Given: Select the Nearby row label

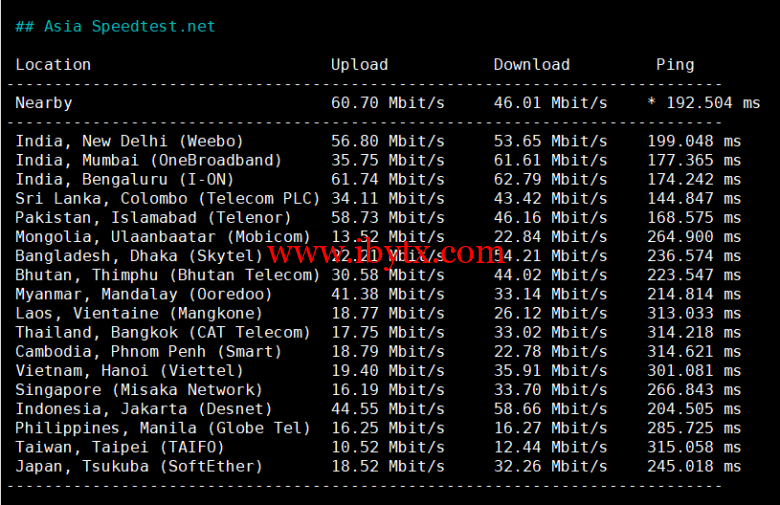Looking at the screenshot, I should coord(44,103).
